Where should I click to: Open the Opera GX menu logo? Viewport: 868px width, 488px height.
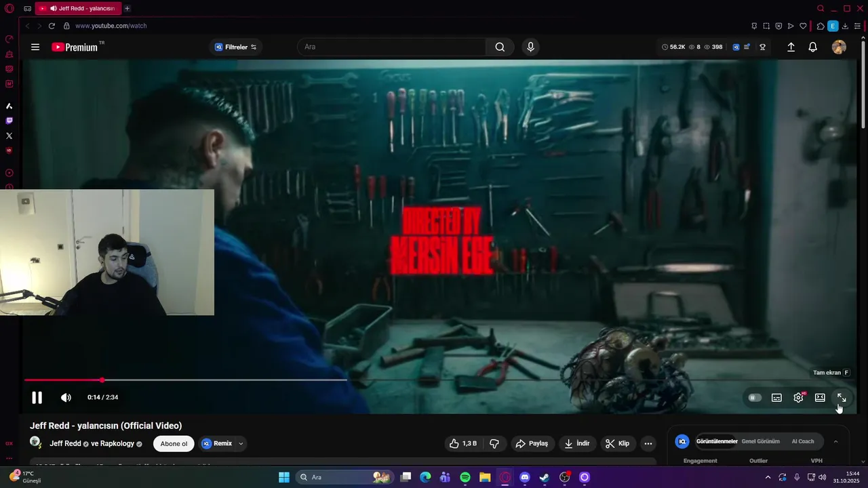click(9, 8)
